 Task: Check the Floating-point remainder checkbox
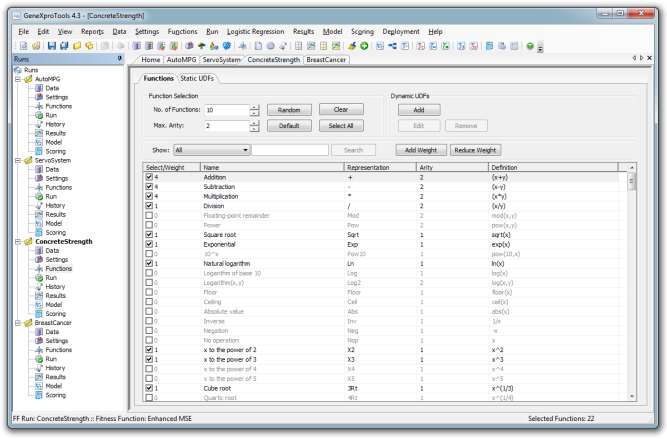click(x=149, y=215)
